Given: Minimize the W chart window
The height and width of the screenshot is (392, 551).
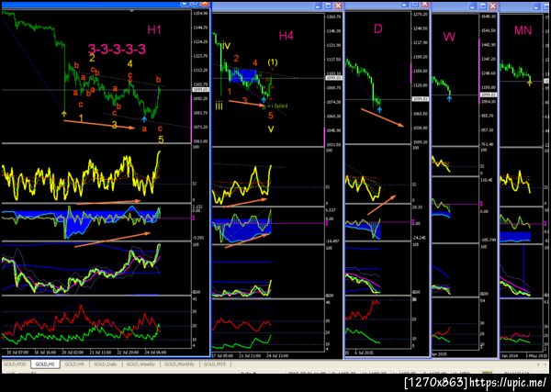Looking at the screenshot, I should (474, 6).
